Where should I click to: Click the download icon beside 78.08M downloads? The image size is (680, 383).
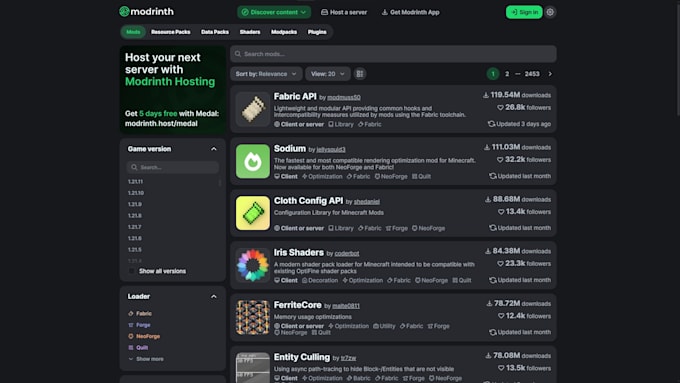[488, 355]
